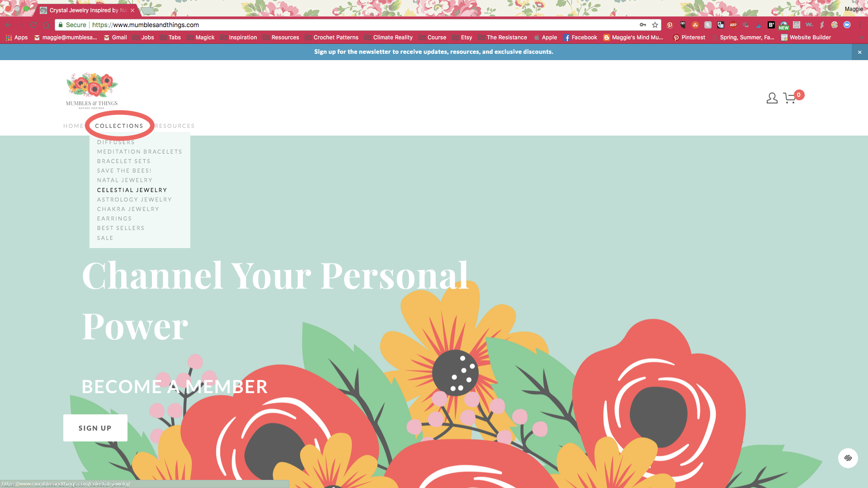Open the Facebook bookmark
This screenshot has width=868, height=488.
pyautogui.click(x=580, y=38)
